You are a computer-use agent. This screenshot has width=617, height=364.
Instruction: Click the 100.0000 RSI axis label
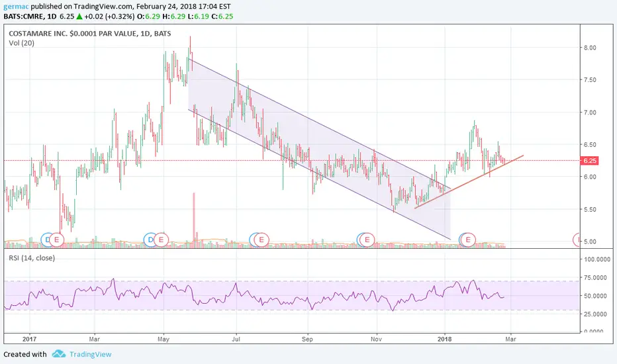[x=597, y=259]
